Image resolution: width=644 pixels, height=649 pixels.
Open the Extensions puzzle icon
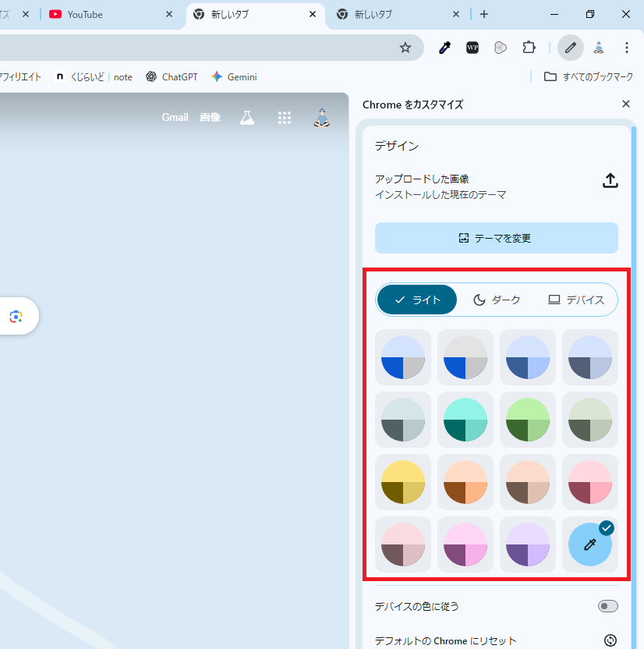(529, 48)
